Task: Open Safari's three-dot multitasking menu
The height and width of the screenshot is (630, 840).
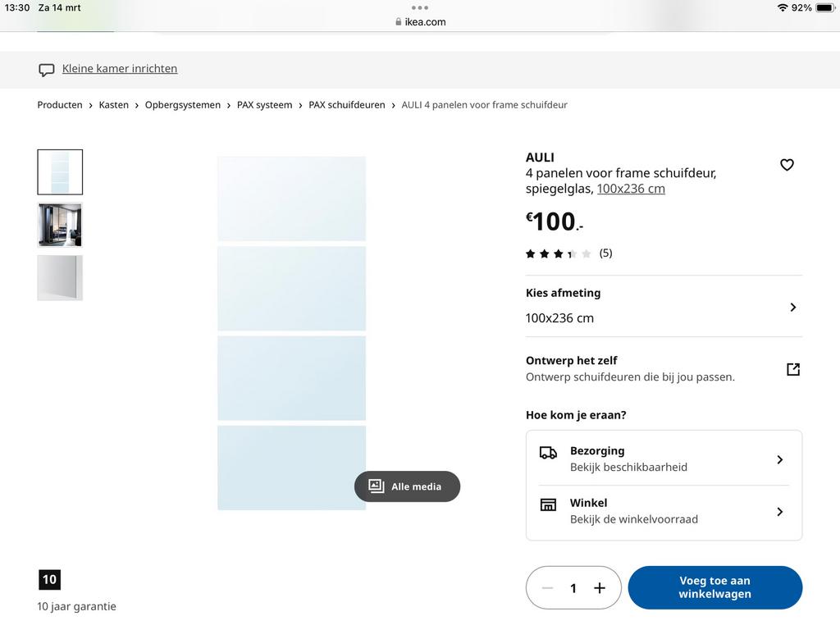Action: click(x=420, y=7)
